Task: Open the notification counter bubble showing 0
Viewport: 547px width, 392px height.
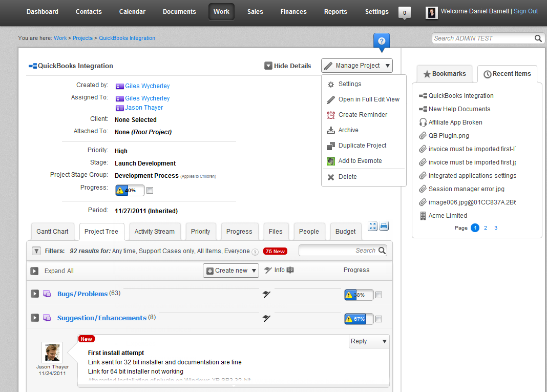Action: tap(404, 13)
